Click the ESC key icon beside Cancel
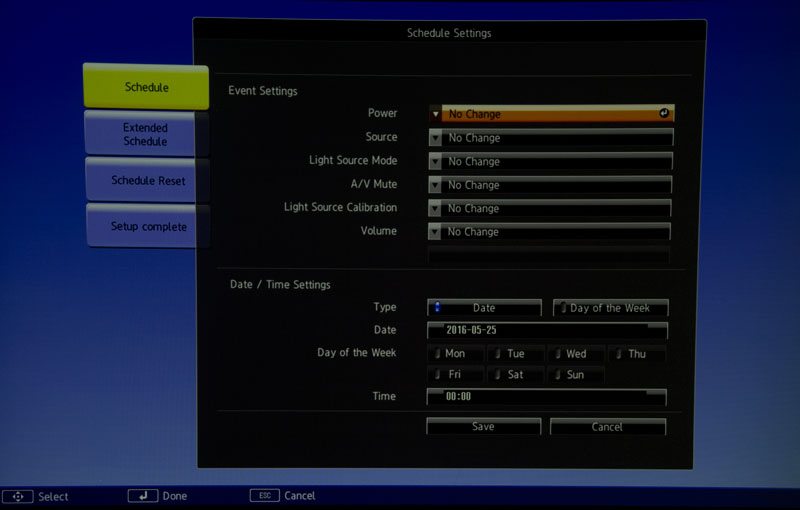The width and height of the screenshot is (800, 510). pyautogui.click(x=265, y=496)
